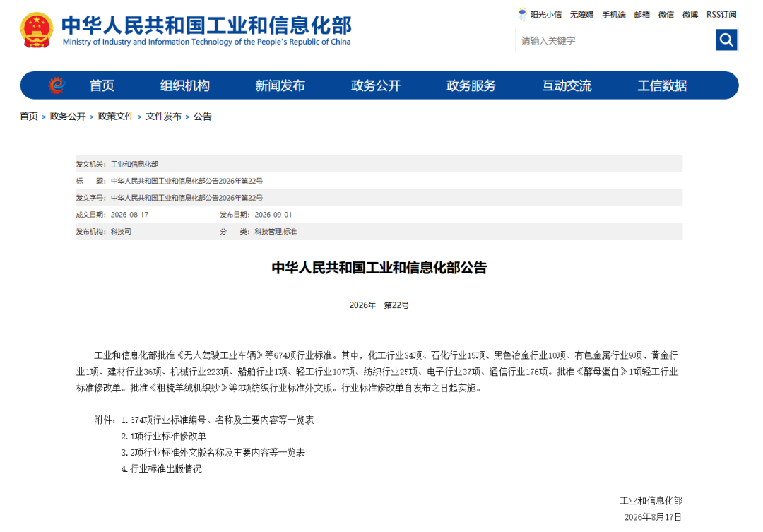Open attachment 3 2项行业标准外文版 list
The image size is (763, 532).
pos(213,453)
